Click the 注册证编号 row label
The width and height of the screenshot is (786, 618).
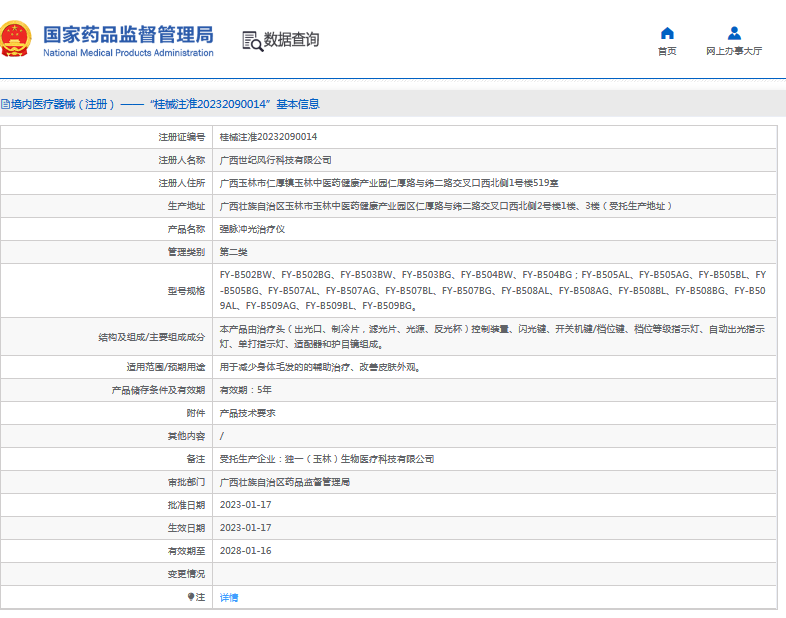point(181,137)
